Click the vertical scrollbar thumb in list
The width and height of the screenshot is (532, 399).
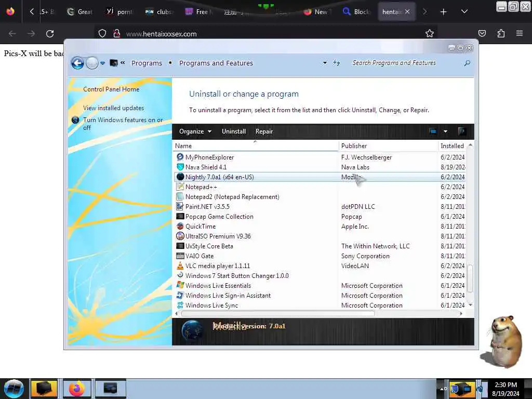coord(470,278)
